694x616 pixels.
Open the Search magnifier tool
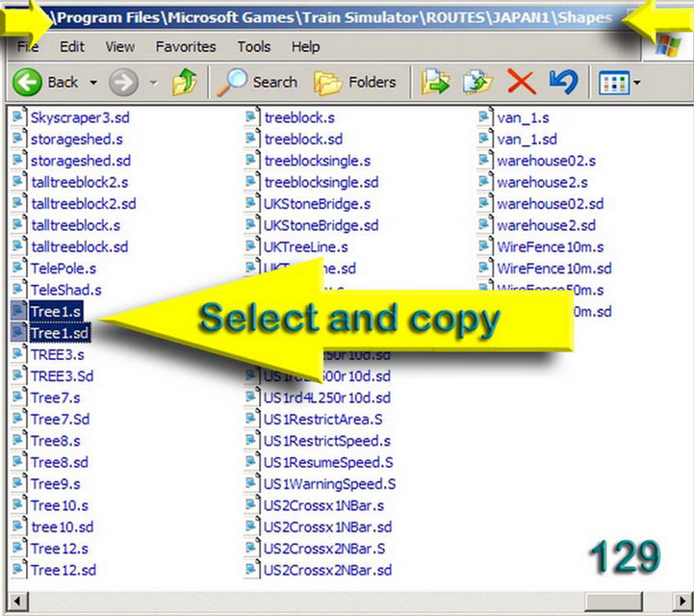pos(231,83)
